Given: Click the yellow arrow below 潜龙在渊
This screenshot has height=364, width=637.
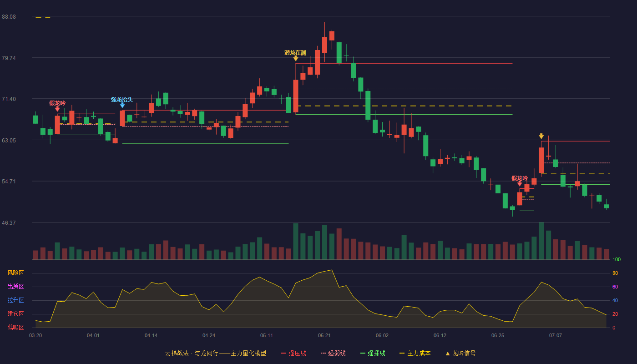Looking at the screenshot, I should [x=296, y=58].
